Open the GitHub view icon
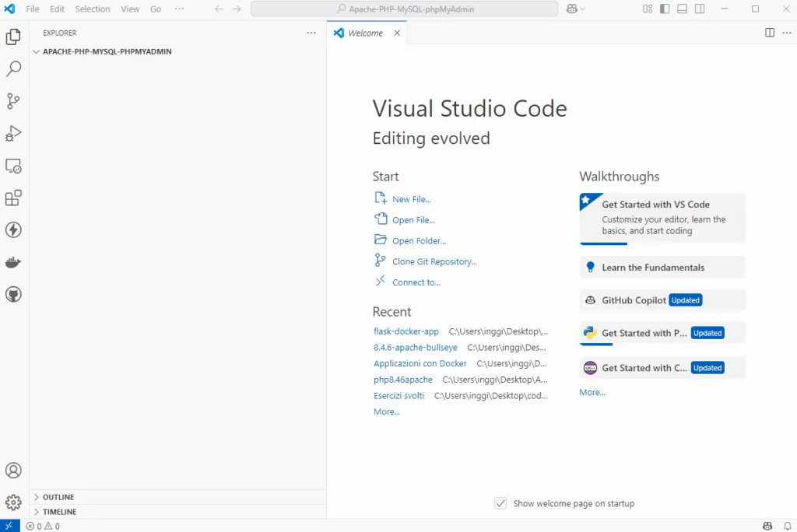 (13, 294)
